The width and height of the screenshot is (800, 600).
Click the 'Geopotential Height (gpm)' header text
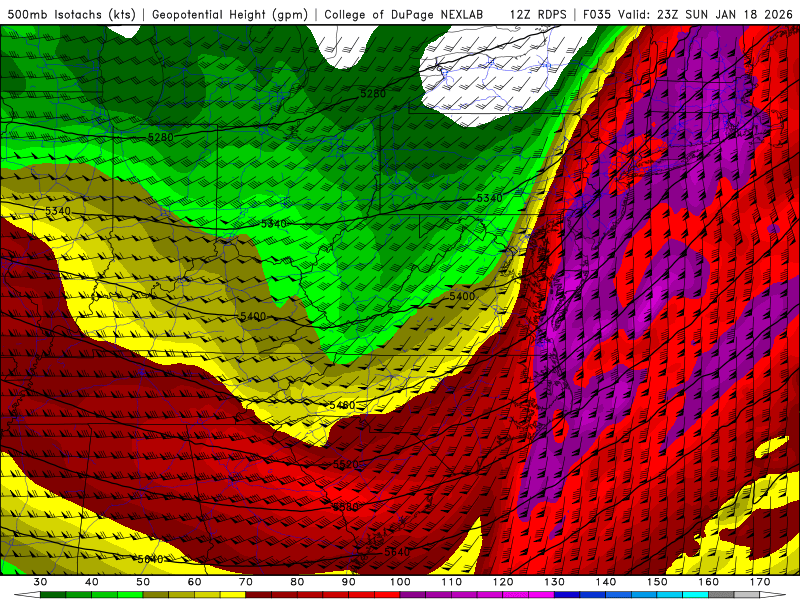click(x=230, y=14)
